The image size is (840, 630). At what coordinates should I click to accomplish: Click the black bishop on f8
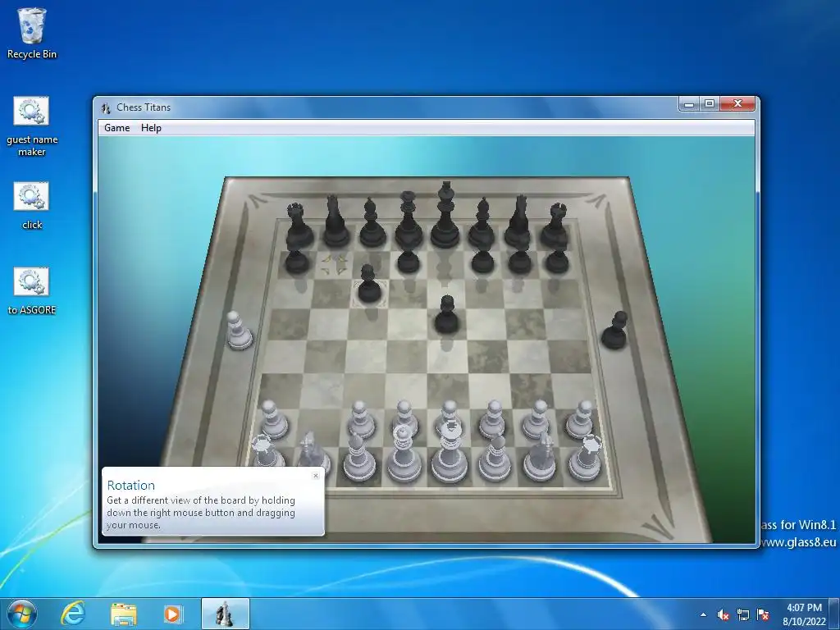[x=482, y=223]
